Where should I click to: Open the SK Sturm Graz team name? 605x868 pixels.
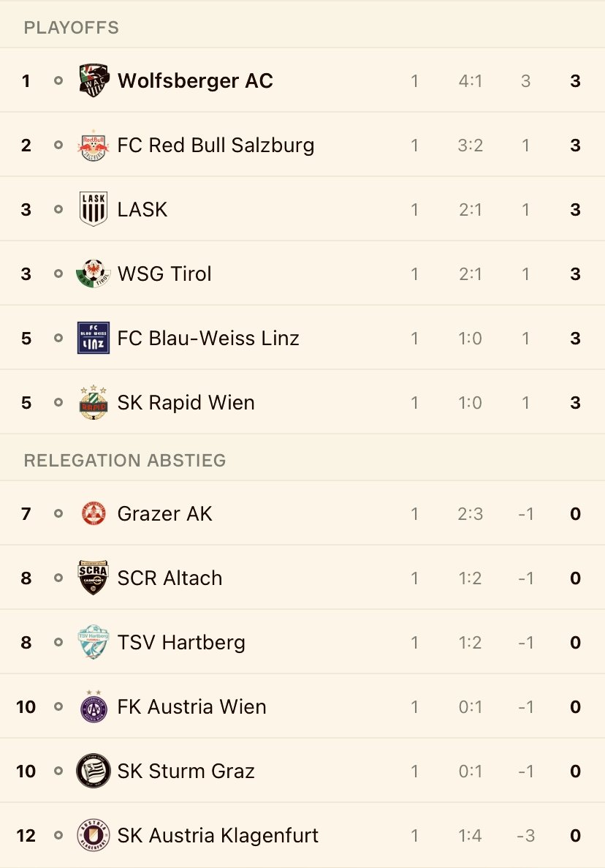click(186, 771)
